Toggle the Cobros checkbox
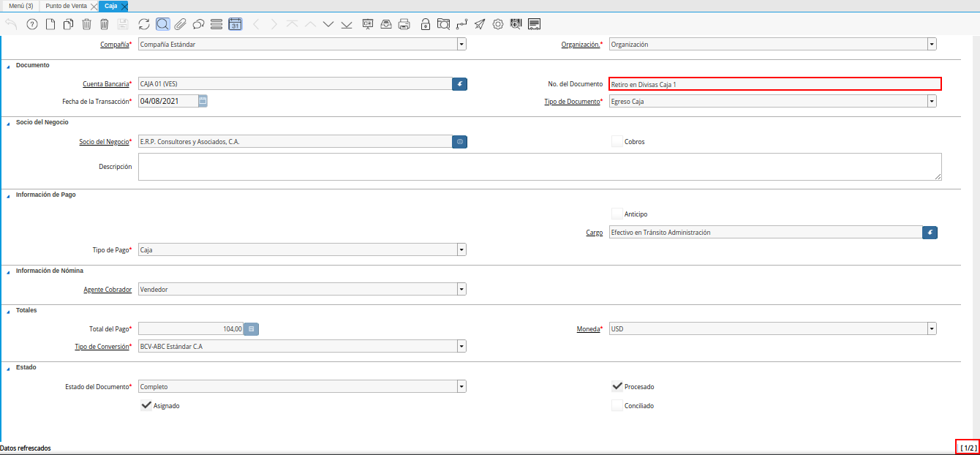 click(x=617, y=141)
